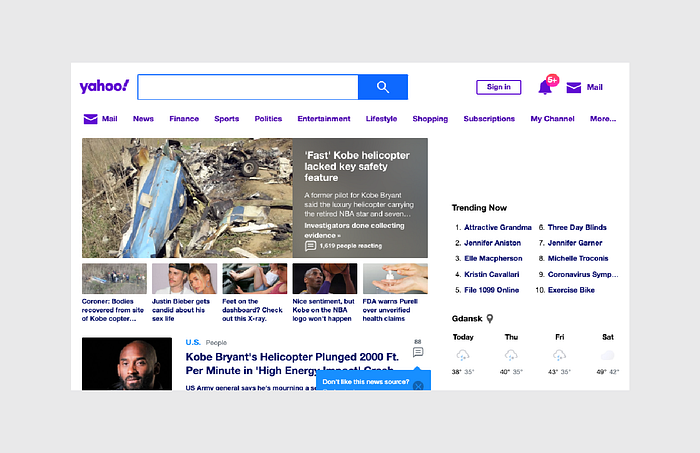The width and height of the screenshot is (700, 453).
Task: Open trending item Three Day Blinds
Action: 577,227
